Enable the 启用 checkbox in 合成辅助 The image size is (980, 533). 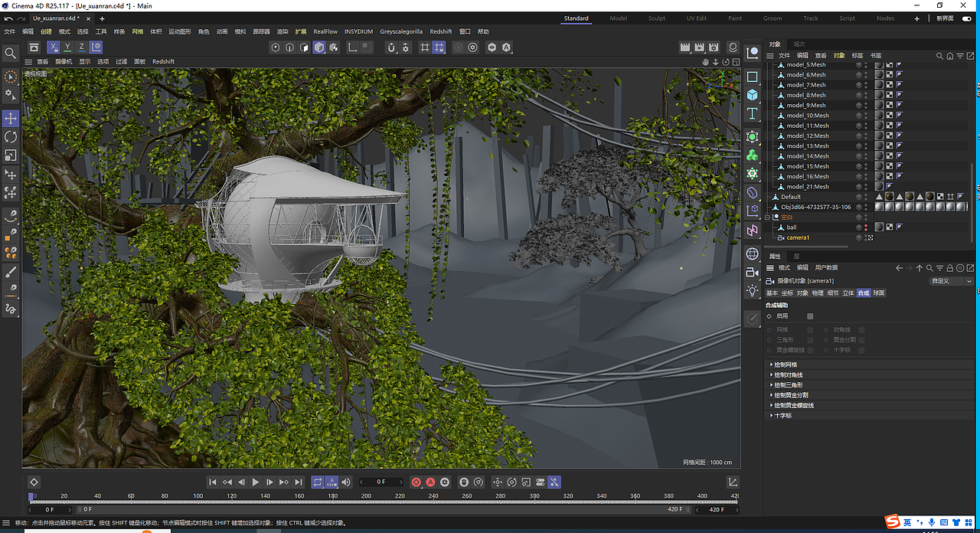810,316
